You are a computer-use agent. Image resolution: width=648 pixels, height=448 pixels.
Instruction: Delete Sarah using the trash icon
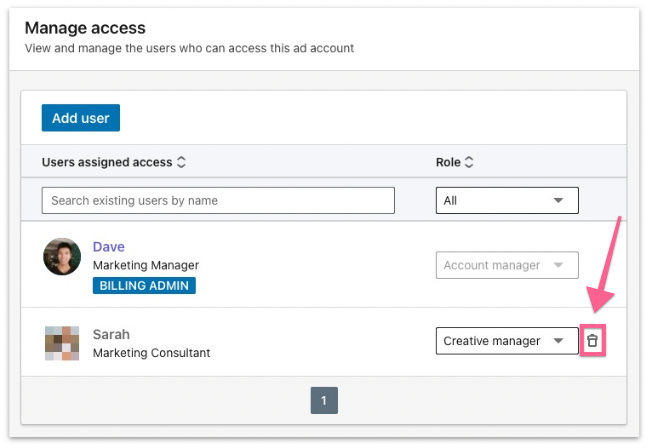click(592, 341)
